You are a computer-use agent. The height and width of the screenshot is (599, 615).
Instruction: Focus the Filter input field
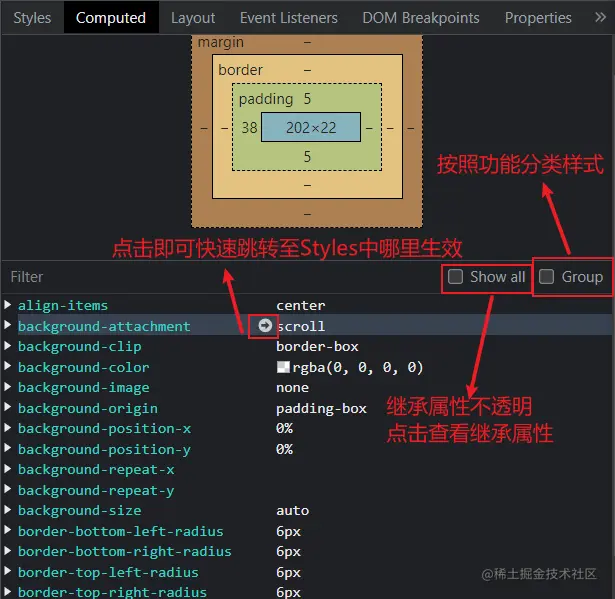(x=220, y=277)
